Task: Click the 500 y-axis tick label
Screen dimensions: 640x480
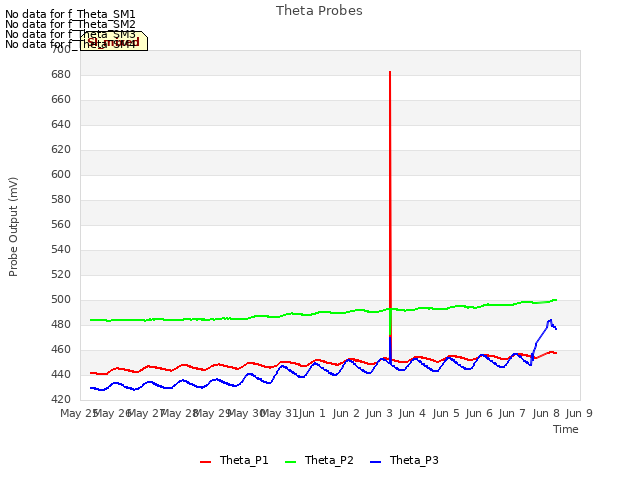Action: click(61, 300)
